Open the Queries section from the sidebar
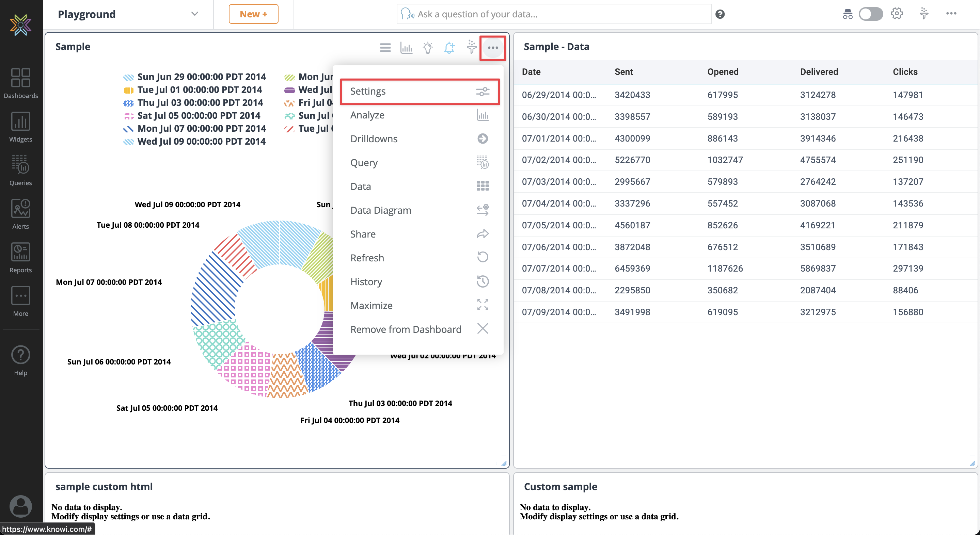 20,170
